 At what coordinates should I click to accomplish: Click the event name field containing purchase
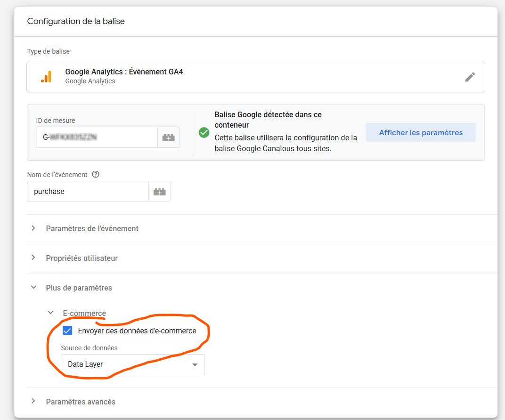point(88,192)
